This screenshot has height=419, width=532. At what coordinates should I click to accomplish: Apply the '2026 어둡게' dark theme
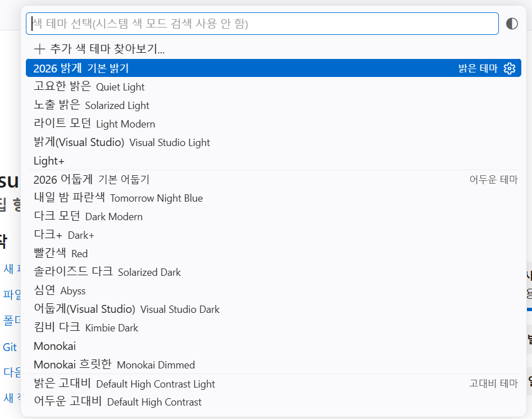274,179
